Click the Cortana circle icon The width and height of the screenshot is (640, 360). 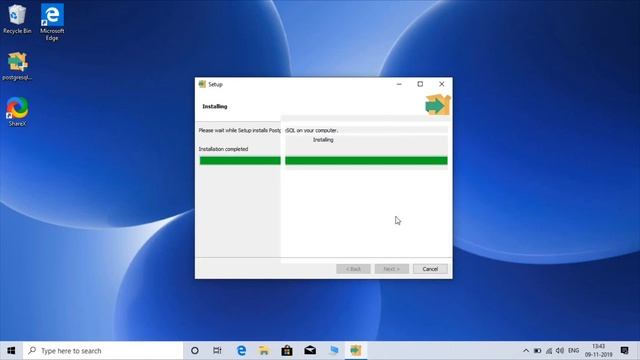click(195, 351)
